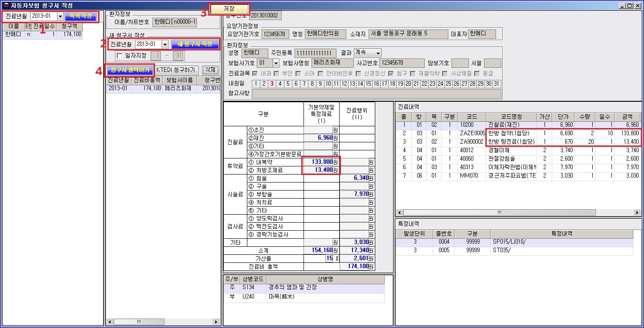
Task: Select the 진찰료(재진) row in 진료내역
Action: [518, 125]
